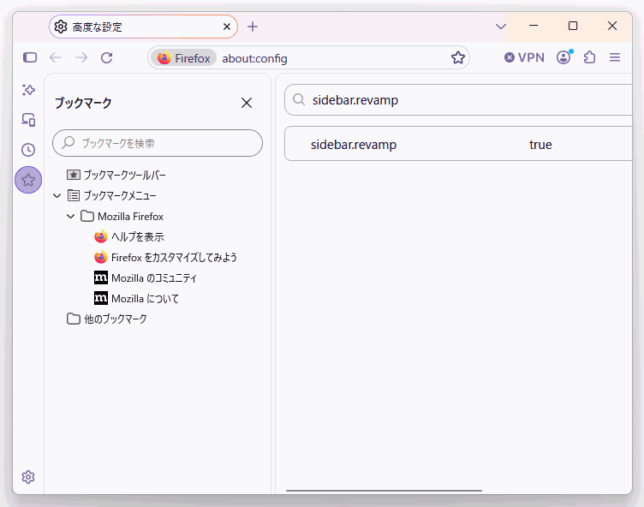Collapse the Mozilla Firefox folder chevron
The width and height of the screenshot is (644, 507).
tap(71, 216)
